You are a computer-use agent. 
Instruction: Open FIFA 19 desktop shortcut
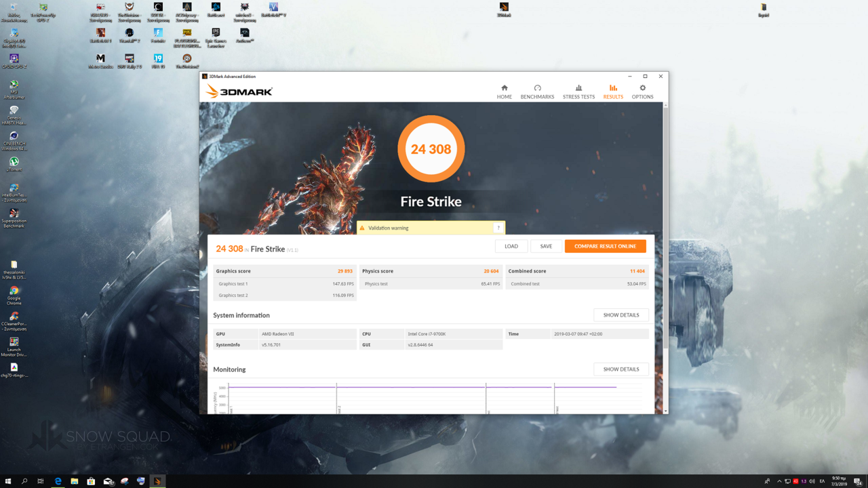pos(158,61)
